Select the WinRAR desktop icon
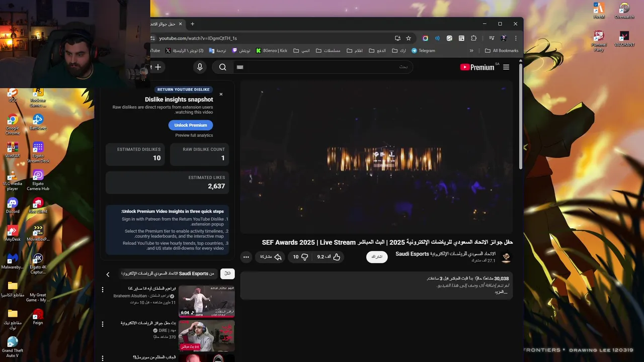 point(13,150)
